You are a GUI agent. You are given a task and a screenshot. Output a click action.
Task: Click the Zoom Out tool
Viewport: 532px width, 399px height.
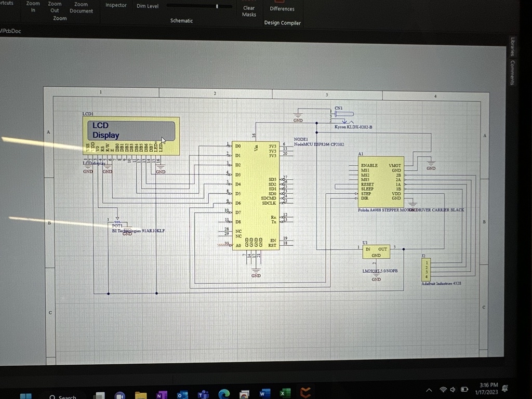55,7
